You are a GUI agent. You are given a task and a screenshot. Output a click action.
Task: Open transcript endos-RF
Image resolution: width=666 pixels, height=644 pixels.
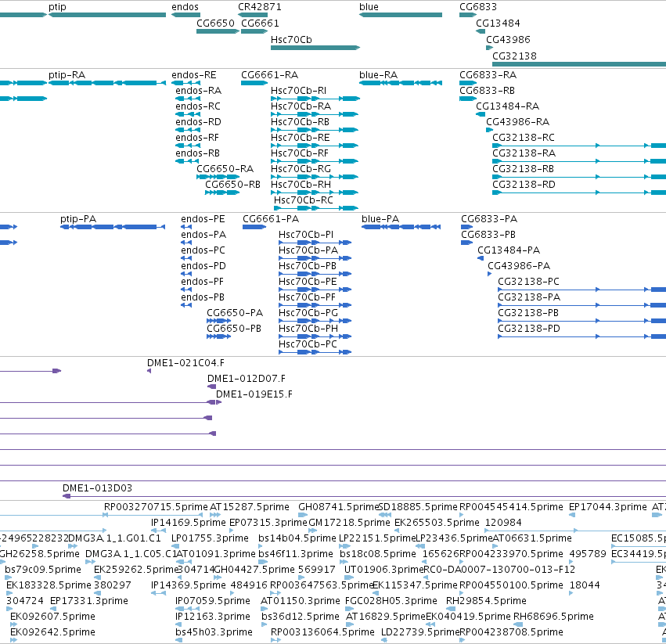pyautogui.click(x=197, y=138)
